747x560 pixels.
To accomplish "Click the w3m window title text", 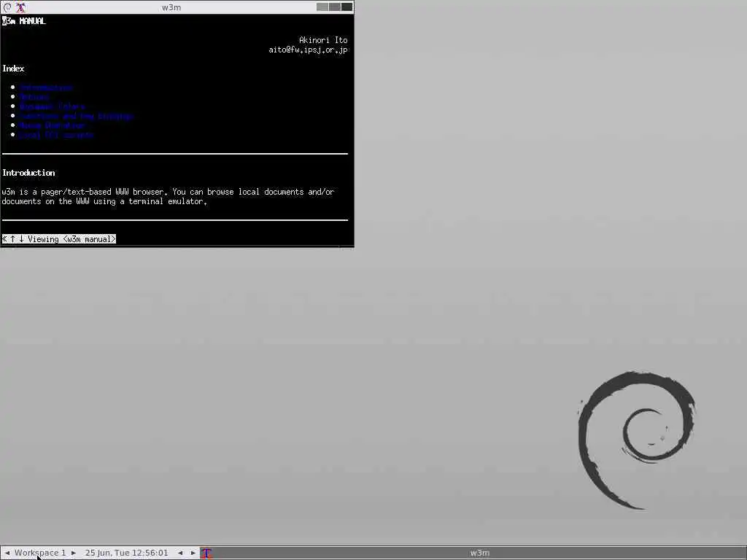I will coord(171,7).
